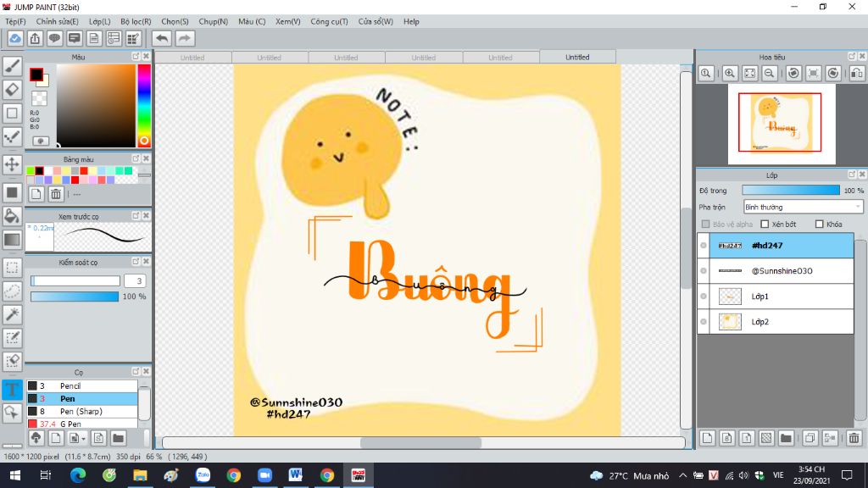This screenshot has height=488, width=868.
Task: Click the rainbow hue bar
Action: tap(144, 106)
